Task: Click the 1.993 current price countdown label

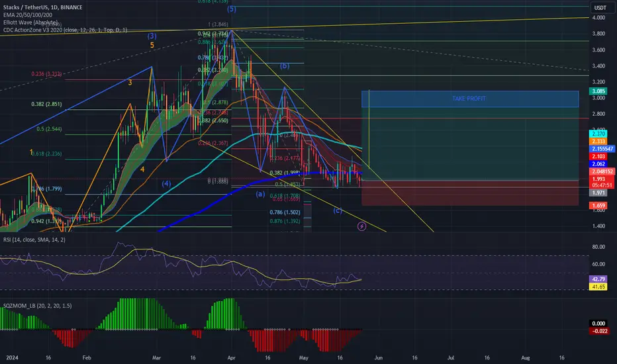Action: coord(602,182)
